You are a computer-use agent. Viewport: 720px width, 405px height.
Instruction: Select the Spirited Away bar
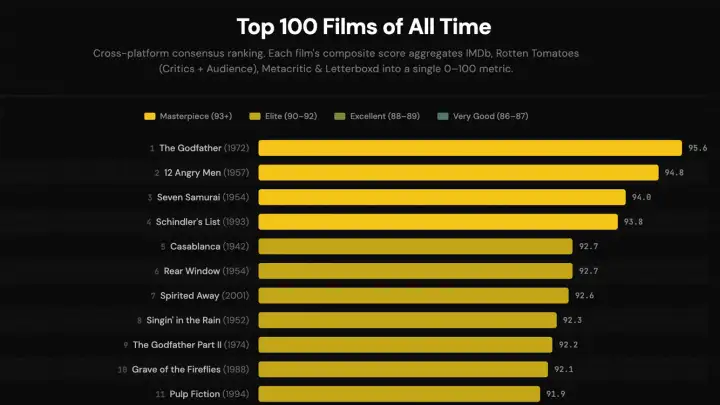[414, 295]
